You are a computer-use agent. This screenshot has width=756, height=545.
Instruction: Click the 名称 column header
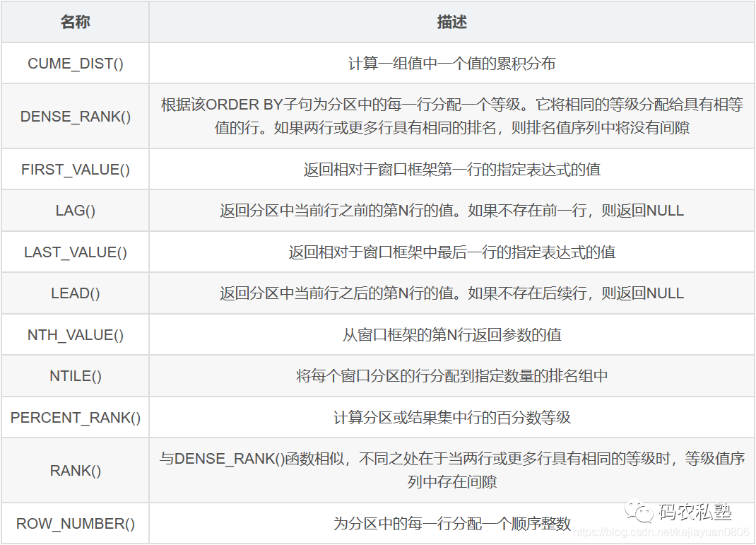[x=75, y=22]
